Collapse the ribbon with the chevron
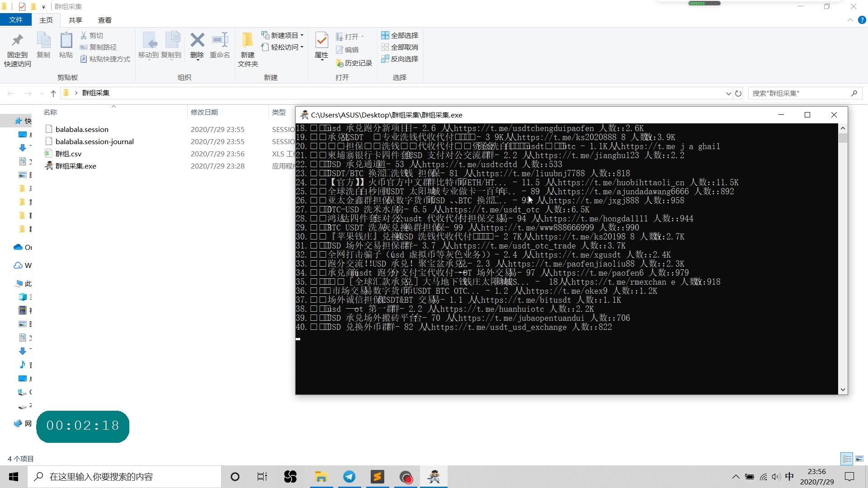Viewport: 868px width, 488px height. pos(850,20)
